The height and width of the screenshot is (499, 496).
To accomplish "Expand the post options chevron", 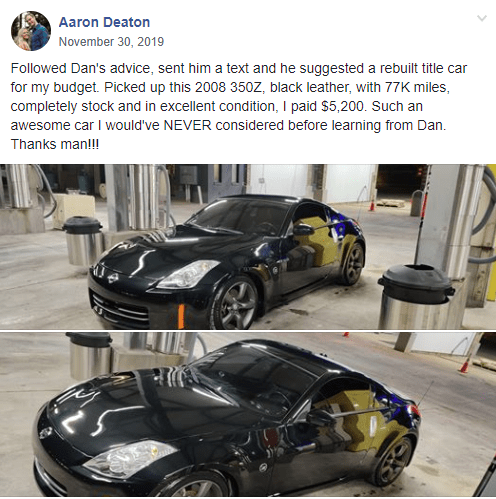I will [482, 18].
